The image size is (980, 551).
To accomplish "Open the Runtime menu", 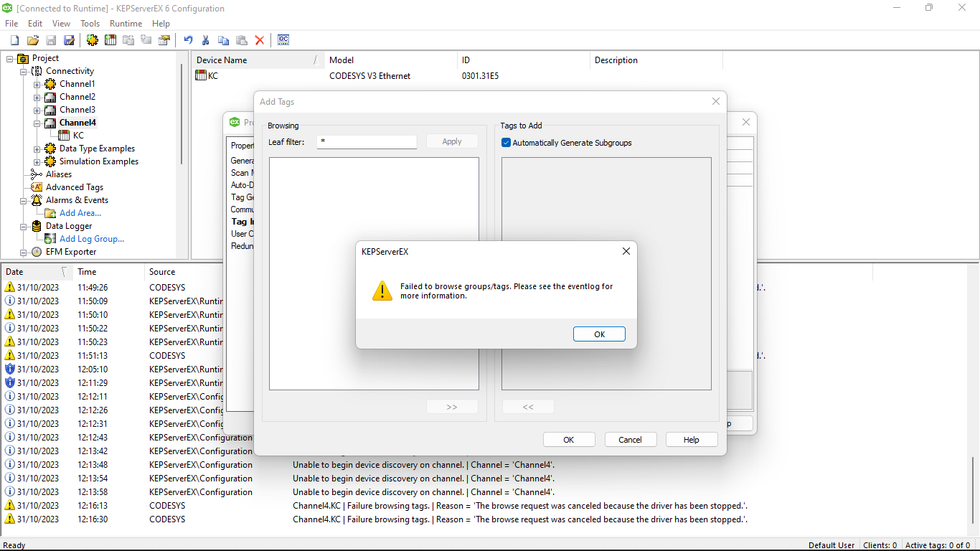I will 126,23.
